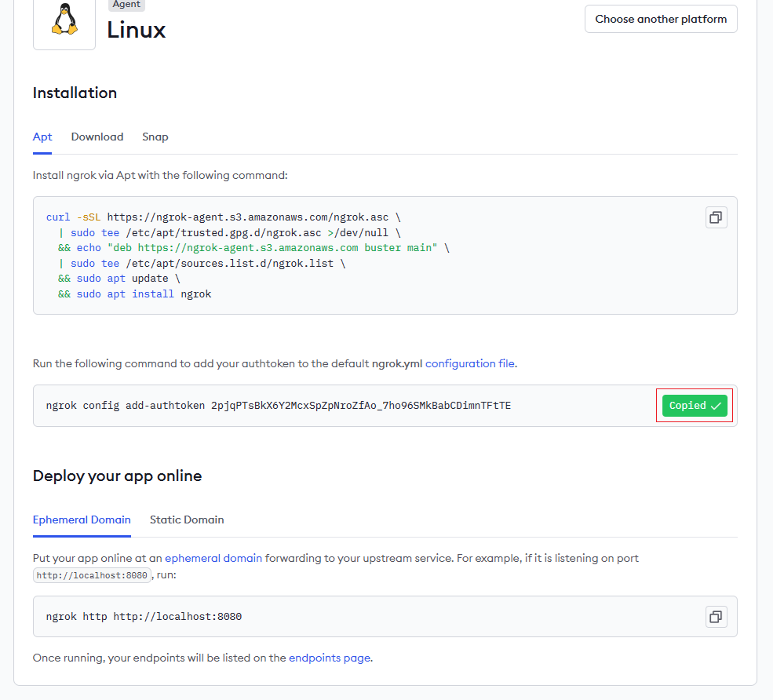Screen dimensions: 773x700
Task: Click the '&& sudo apt update' line
Action: pyautogui.click(x=119, y=279)
